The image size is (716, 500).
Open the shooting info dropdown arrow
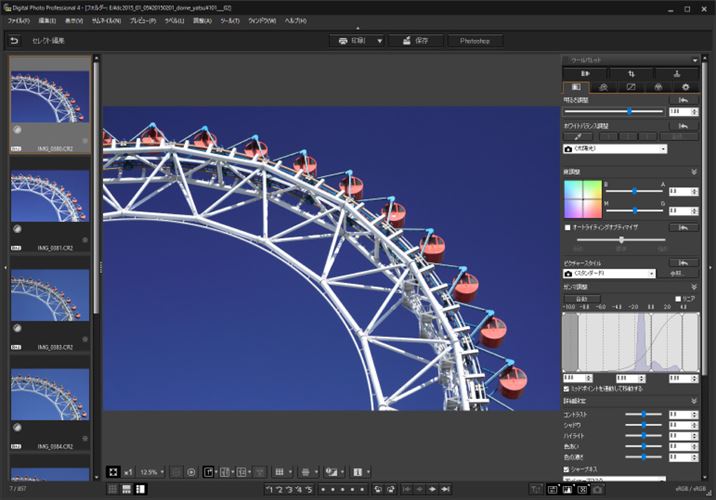(x=368, y=472)
